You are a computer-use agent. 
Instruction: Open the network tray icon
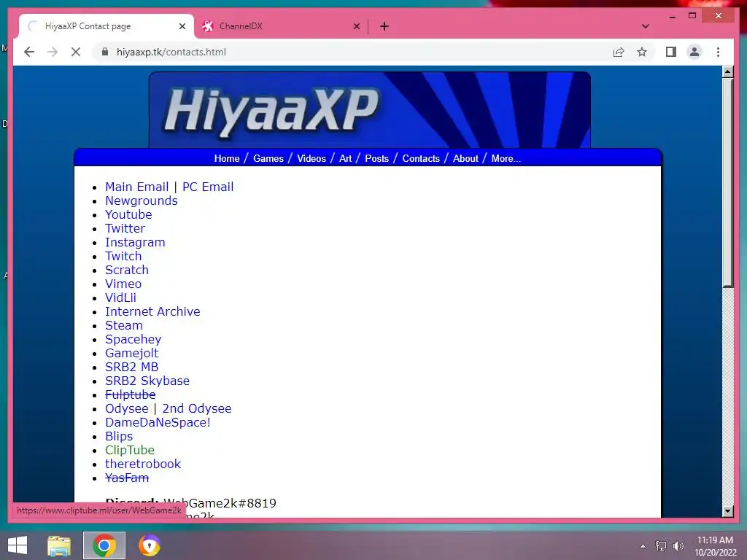[661, 546]
